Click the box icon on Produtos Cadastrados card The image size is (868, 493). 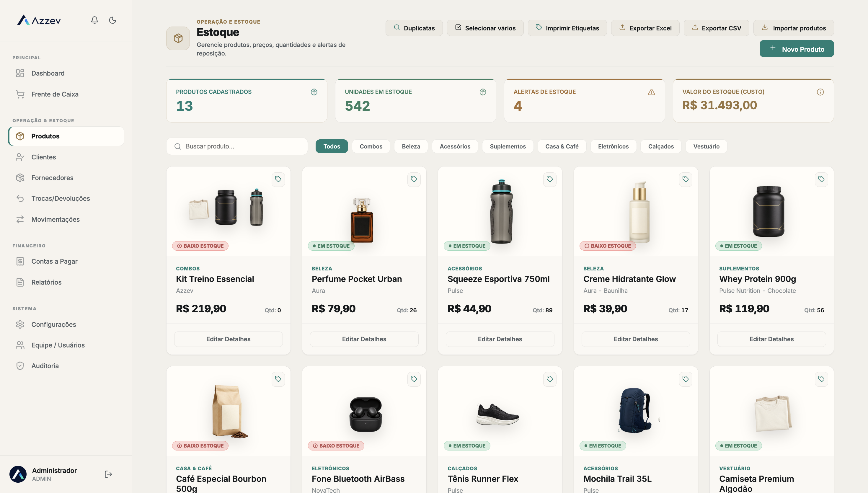click(x=314, y=92)
